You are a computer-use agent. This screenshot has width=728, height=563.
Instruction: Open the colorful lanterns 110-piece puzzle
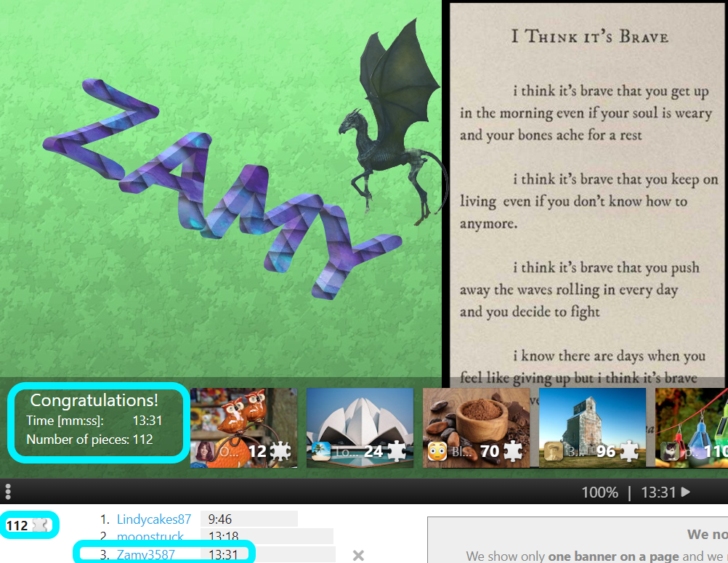click(692, 427)
